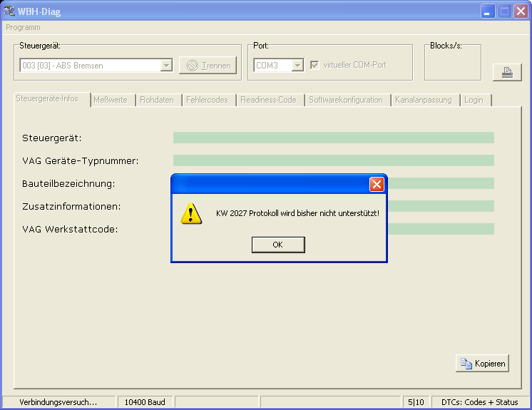532x410 pixels.
Task: Click the Steuergerät green info field
Action: [333, 138]
